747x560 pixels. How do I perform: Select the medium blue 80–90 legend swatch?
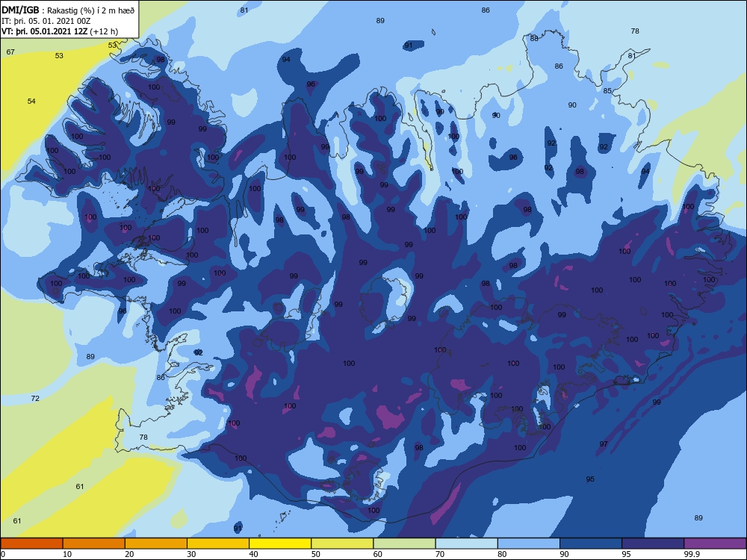pos(529,544)
